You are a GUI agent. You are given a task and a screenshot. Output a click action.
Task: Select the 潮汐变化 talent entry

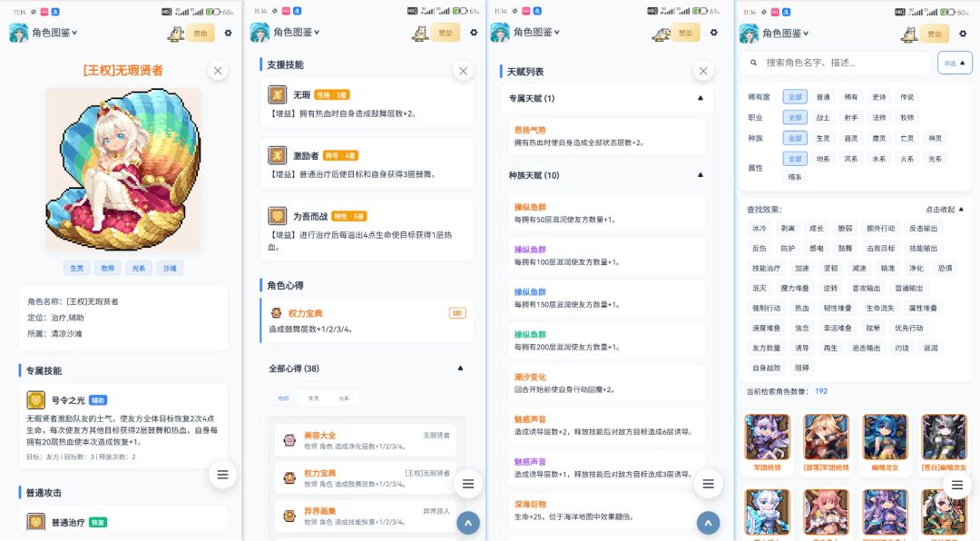pyautogui.click(x=606, y=383)
